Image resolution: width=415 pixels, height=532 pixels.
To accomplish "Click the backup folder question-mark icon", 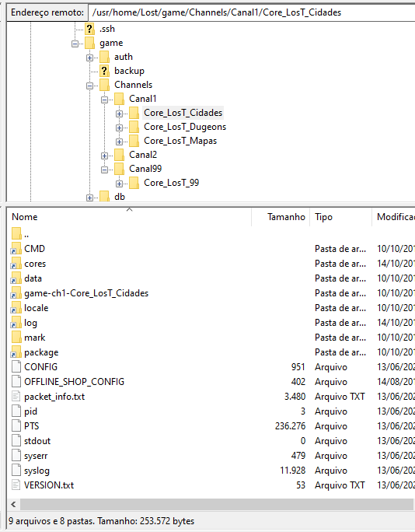I will coord(104,71).
